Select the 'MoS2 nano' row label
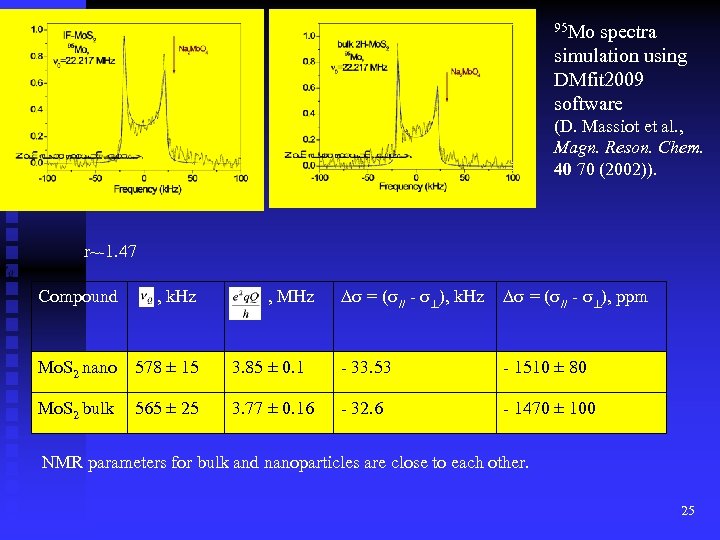This screenshot has width=720, height=540. pyautogui.click(x=77, y=368)
